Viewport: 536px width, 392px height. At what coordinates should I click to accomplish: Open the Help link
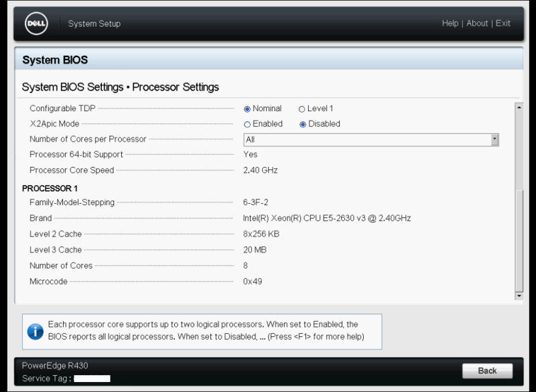(450, 23)
